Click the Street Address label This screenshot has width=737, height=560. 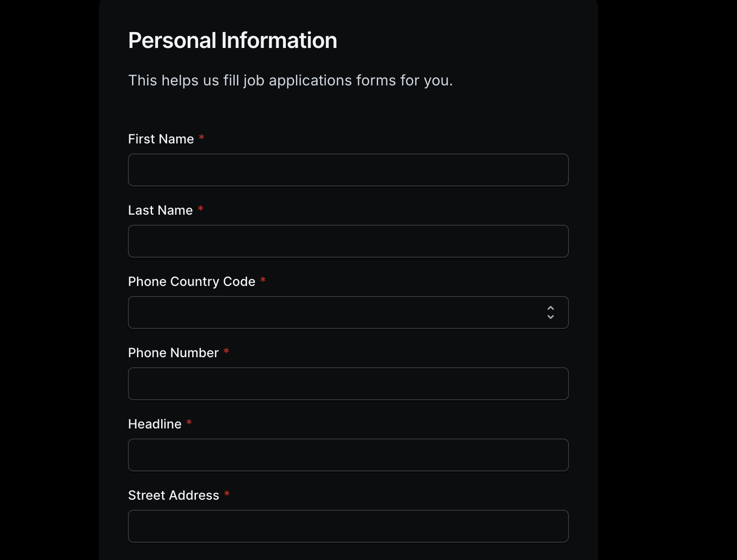pos(173,495)
